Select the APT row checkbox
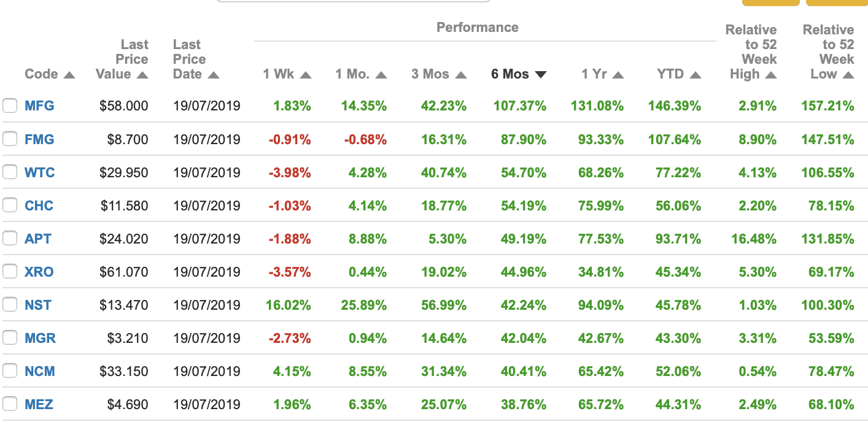The image size is (868, 422). pyautogui.click(x=10, y=239)
